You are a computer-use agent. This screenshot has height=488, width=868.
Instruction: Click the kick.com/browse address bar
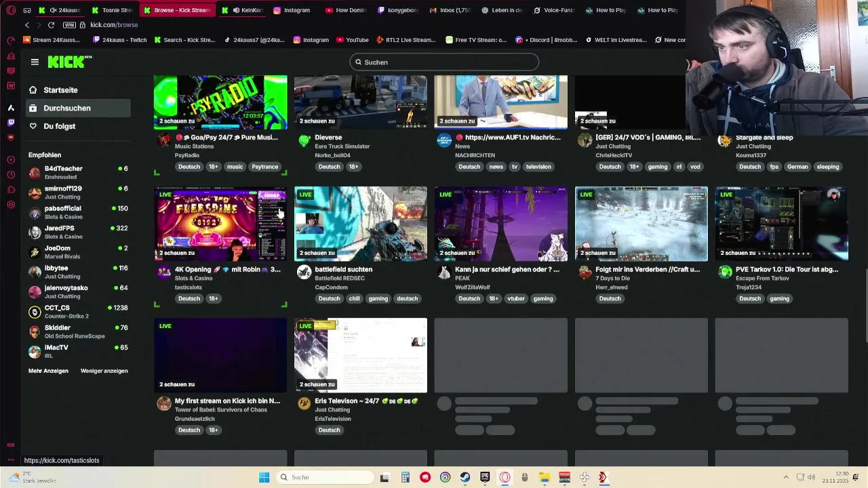click(114, 25)
